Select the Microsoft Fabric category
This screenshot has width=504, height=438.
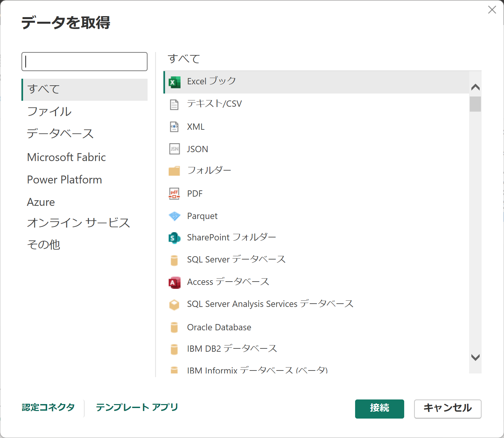85,157
